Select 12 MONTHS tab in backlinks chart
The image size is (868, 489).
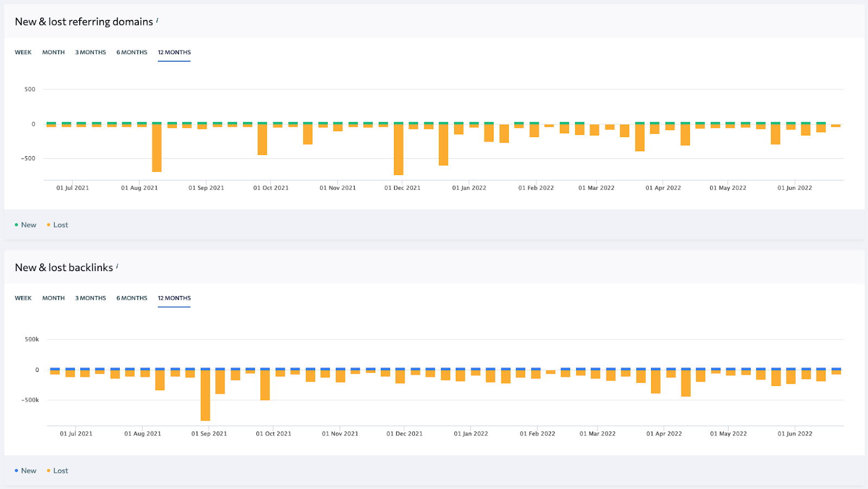pyautogui.click(x=174, y=298)
